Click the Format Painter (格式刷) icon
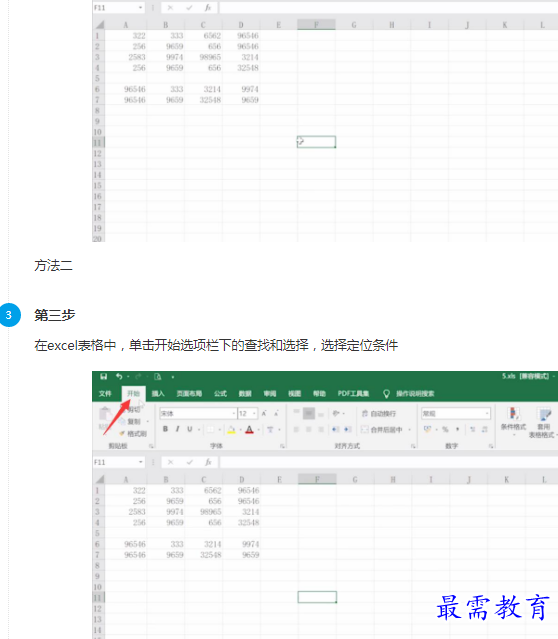 tap(133, 434)
